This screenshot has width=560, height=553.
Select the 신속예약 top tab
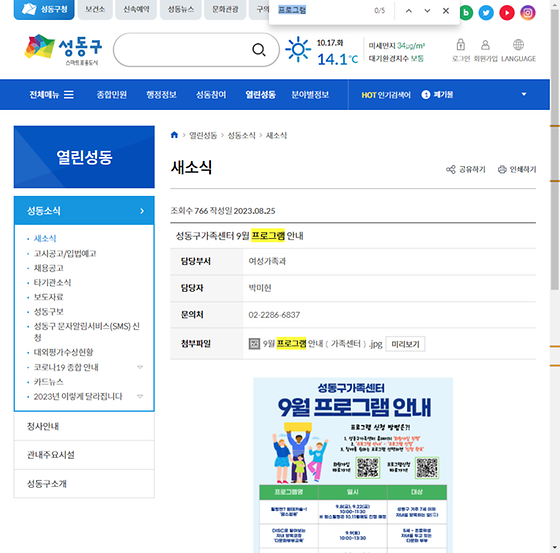136,9
